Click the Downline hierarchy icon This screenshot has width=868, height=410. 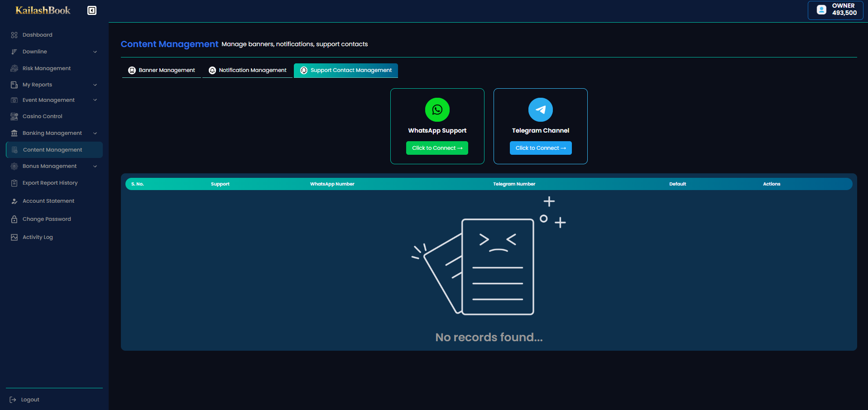click(14, 52)
